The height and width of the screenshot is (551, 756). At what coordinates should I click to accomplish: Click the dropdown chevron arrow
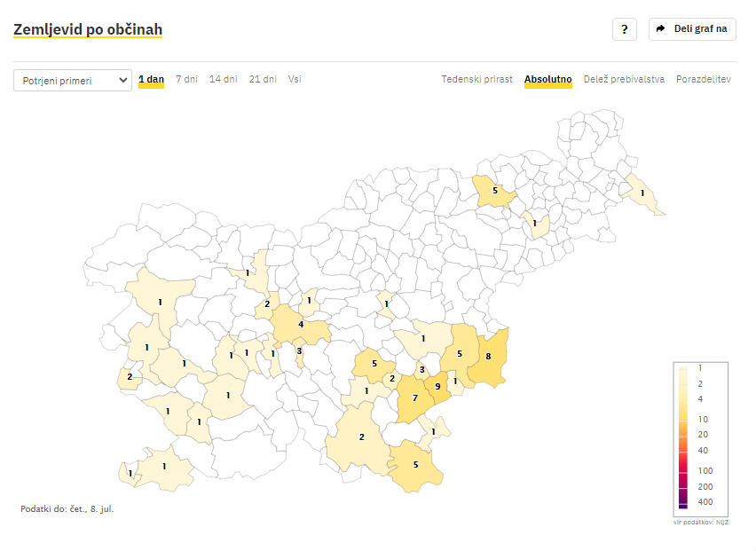[123, 81]
